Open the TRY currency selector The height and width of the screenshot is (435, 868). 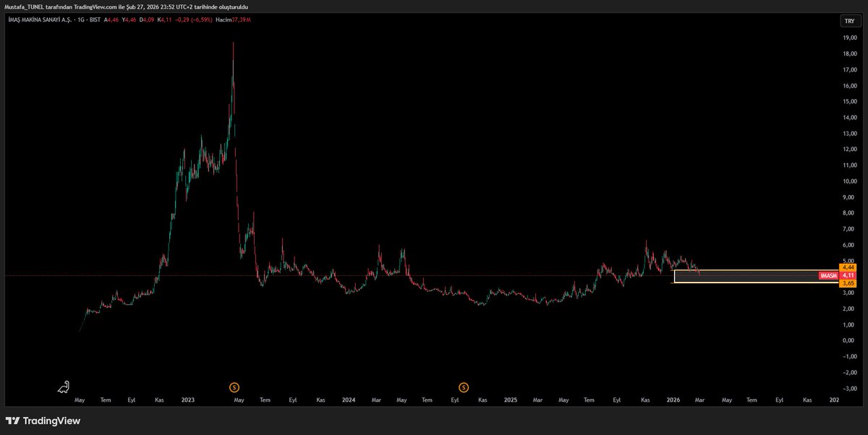pyautogui.click(x=848, y=20)
